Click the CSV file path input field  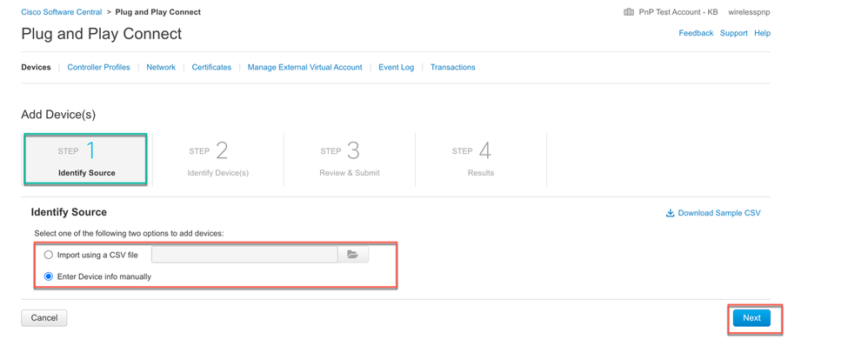(244, 255)
